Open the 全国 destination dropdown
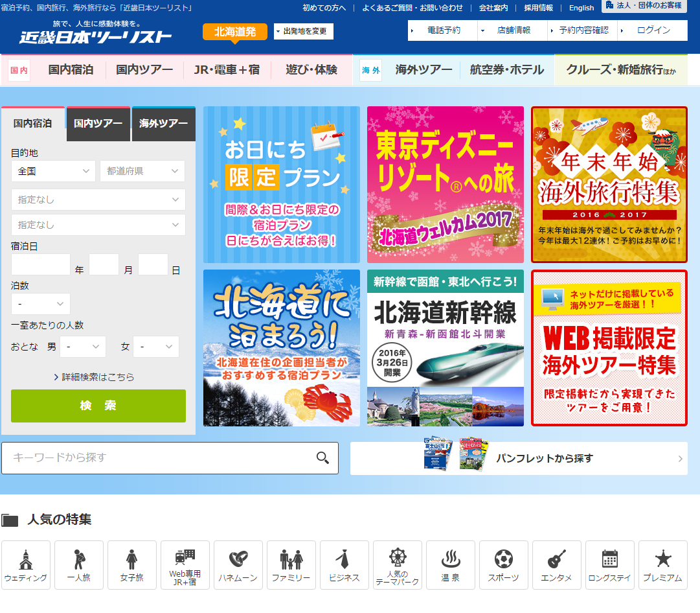Viewport: 700px width, 613px height. pyautogui.click(x=53, y=171)
